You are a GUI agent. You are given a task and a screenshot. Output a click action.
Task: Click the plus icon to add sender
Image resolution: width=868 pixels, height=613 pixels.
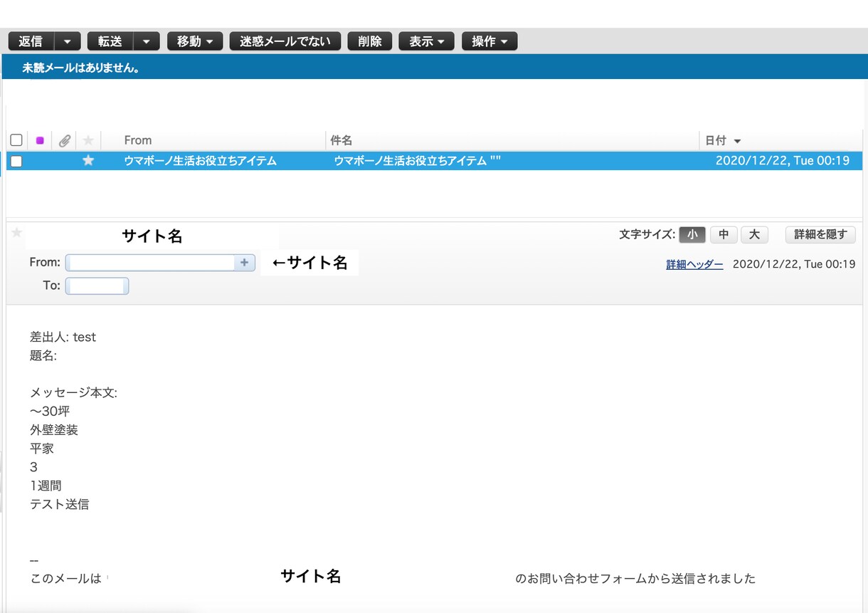(x=244, y=263)
